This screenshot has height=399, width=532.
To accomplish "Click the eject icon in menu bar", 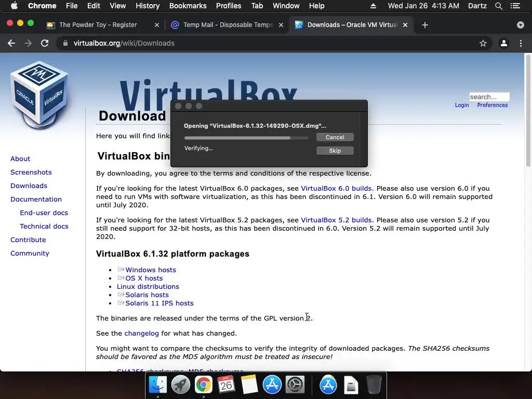I will click(373, 6).
